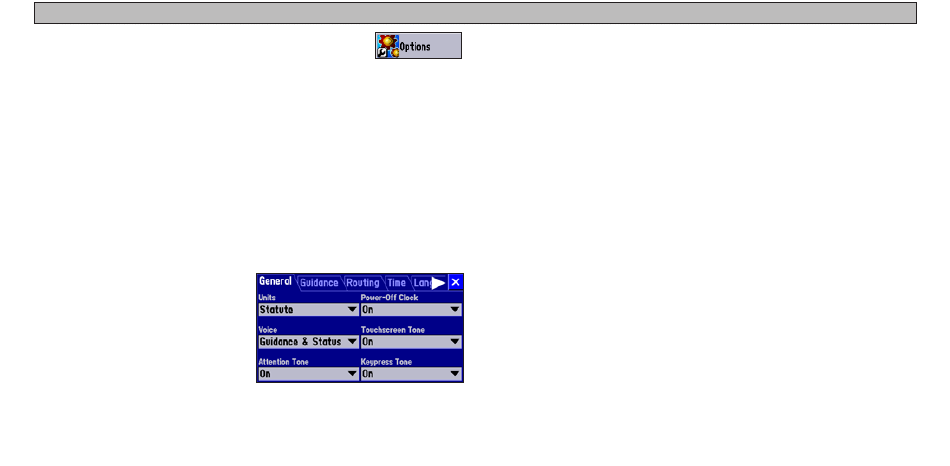Viewport: 950px width, 466px height.
Task: Expand the Touchscreen Tone dropdown arrow
Action: pyautogui.click(x=455, y=342)
